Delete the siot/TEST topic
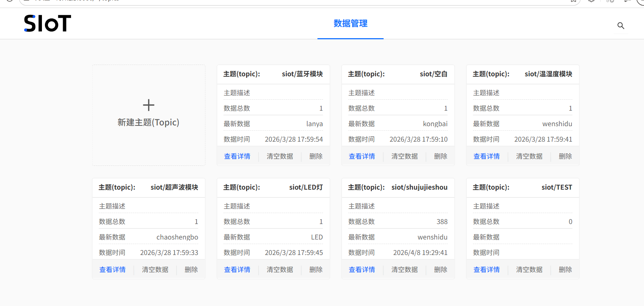The image size is (644, 306). pyautogui.click(x=565, y=270)
